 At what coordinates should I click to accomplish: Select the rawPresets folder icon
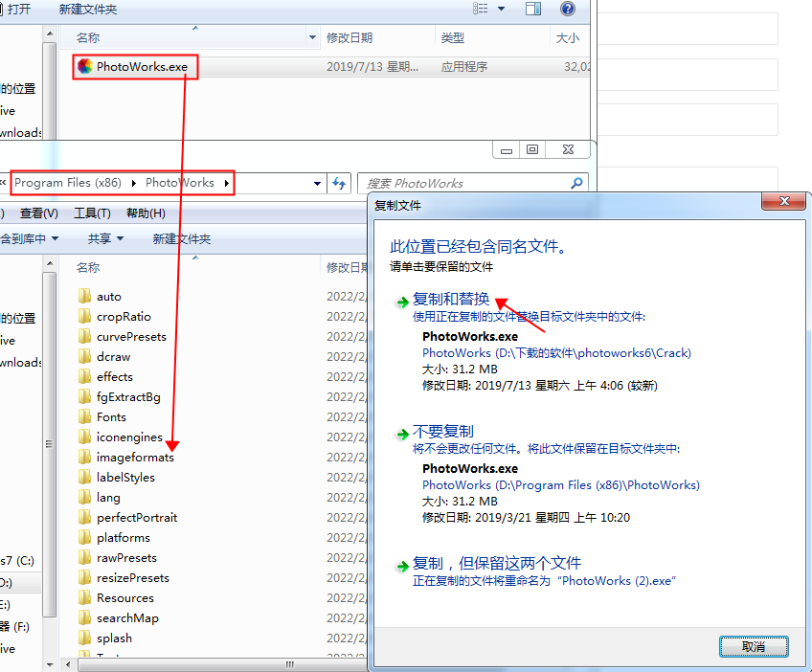(85, 557)
